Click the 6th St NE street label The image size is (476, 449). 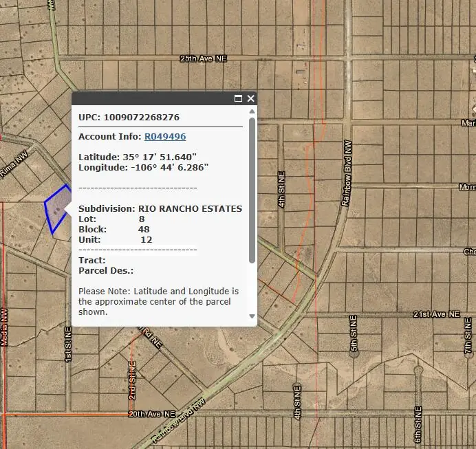tap(418, 419)
